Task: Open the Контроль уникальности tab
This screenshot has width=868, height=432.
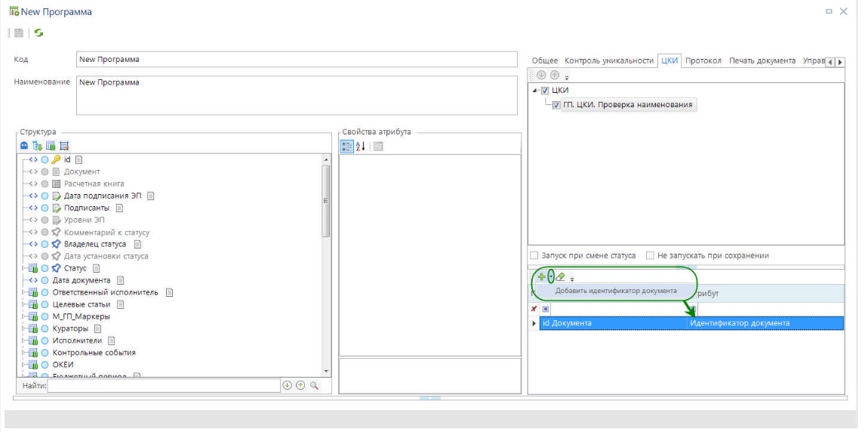Action: coord(608,60)
